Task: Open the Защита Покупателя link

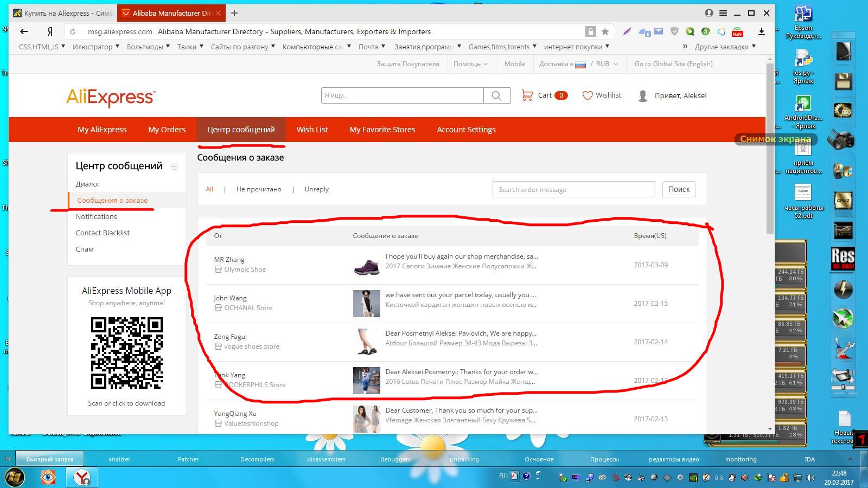Action: 408,64
